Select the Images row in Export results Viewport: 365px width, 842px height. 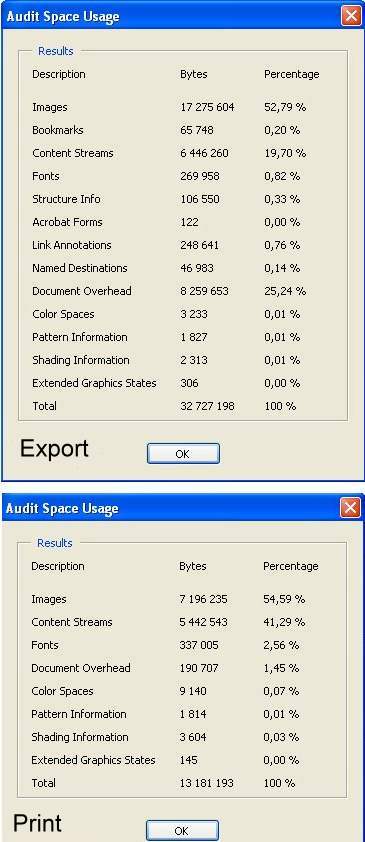[182, 107]
